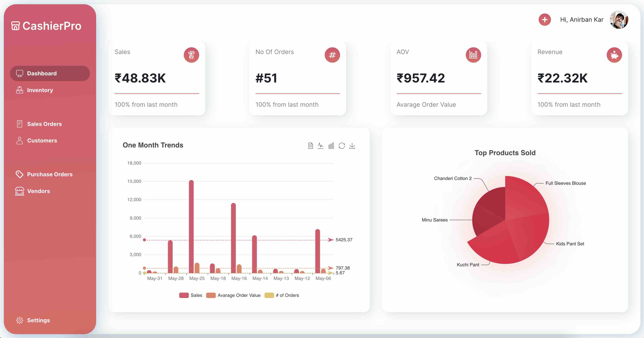Navigate to Purchase Orders
This screenshot has width=644, height=338.
[49, 174]
